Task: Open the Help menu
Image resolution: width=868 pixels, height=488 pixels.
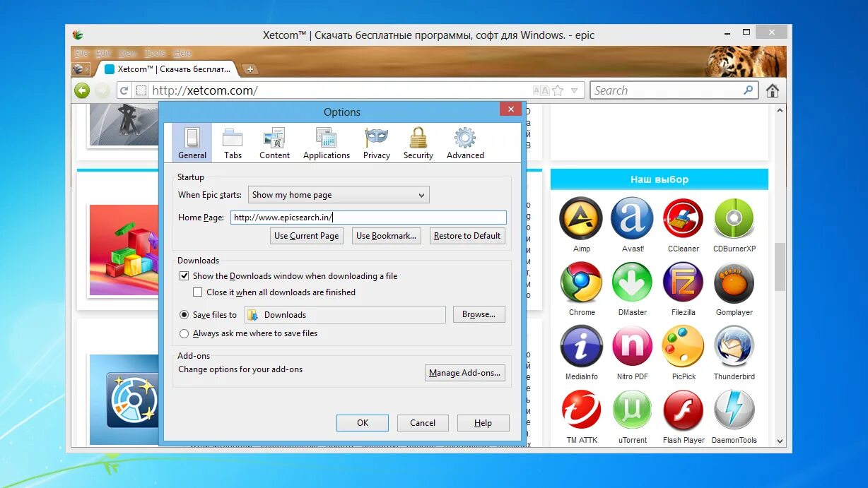Action: coord(182,54)
